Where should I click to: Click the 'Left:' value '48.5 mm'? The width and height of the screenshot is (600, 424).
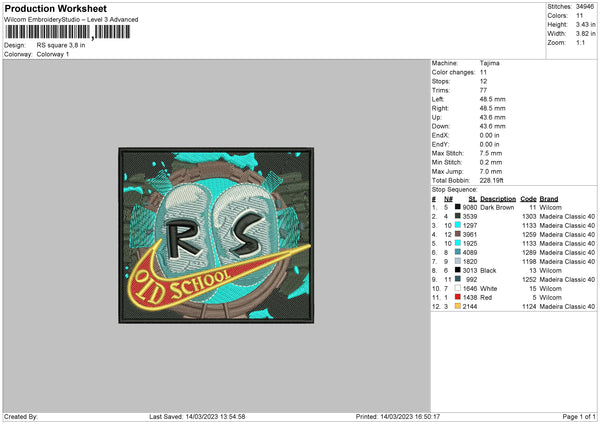click(492, 99)
